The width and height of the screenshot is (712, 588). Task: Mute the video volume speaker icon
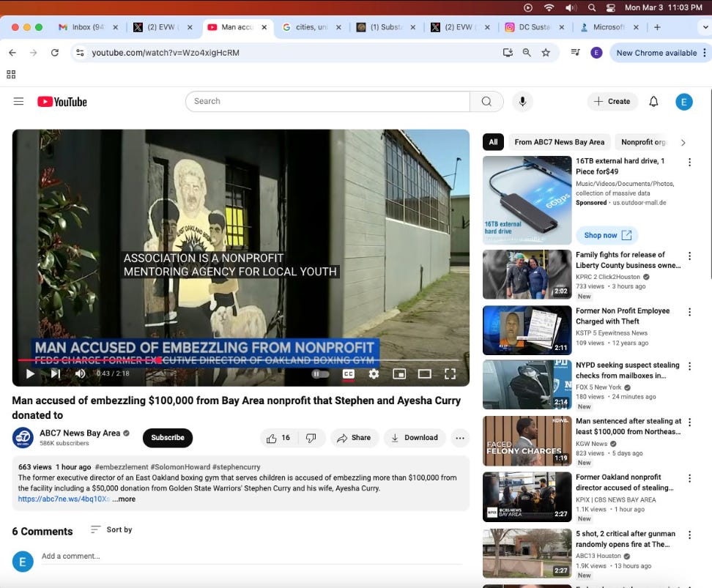(x=81, y=373)
